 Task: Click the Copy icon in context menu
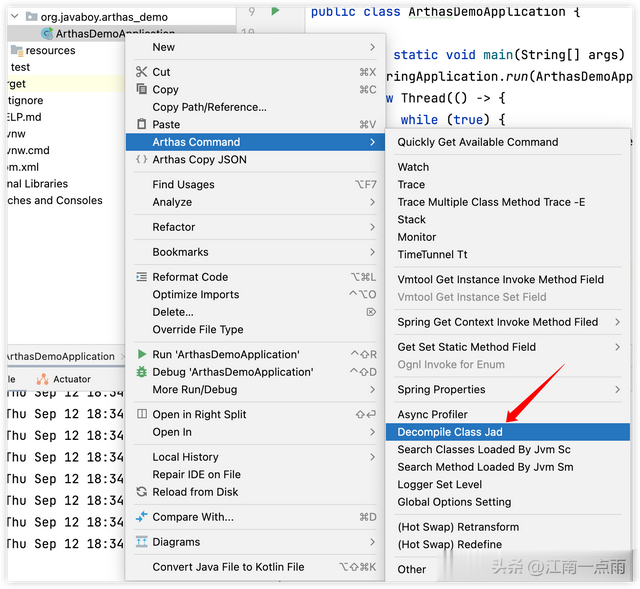coord(141,89)
